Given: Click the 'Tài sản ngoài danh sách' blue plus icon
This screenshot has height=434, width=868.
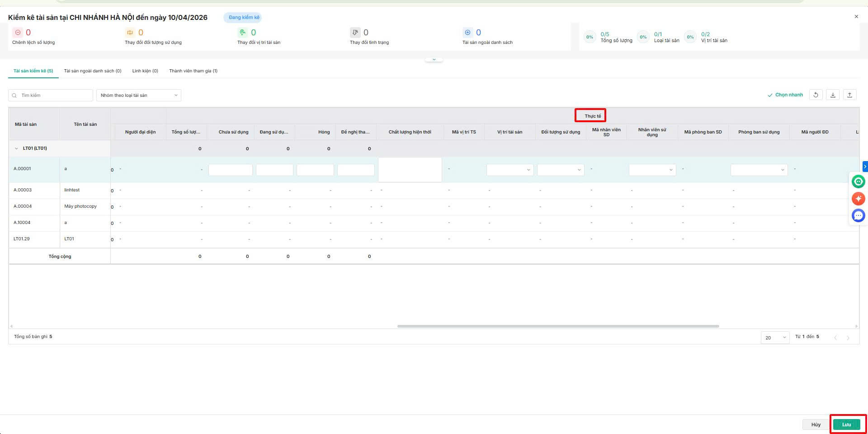Looking at the screenshot, I should coord(467,33).
